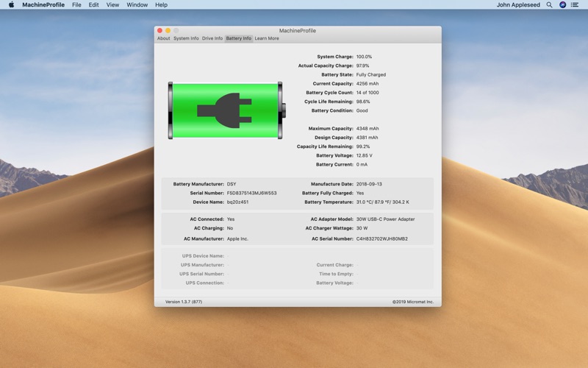Viewport: 588px width, 368px height.
Task: Click the UPS Manufacturer label
Action: click(x=202, y=265)
